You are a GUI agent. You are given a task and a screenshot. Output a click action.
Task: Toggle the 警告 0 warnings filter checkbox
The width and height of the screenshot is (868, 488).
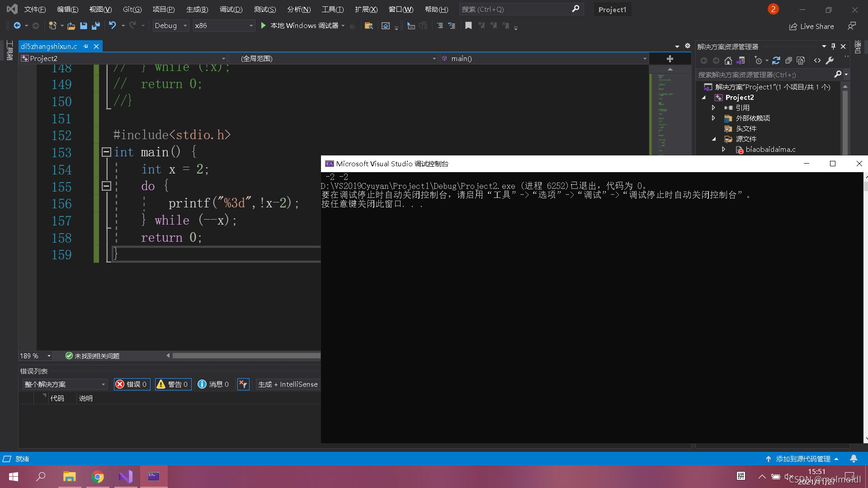(172, 384)
